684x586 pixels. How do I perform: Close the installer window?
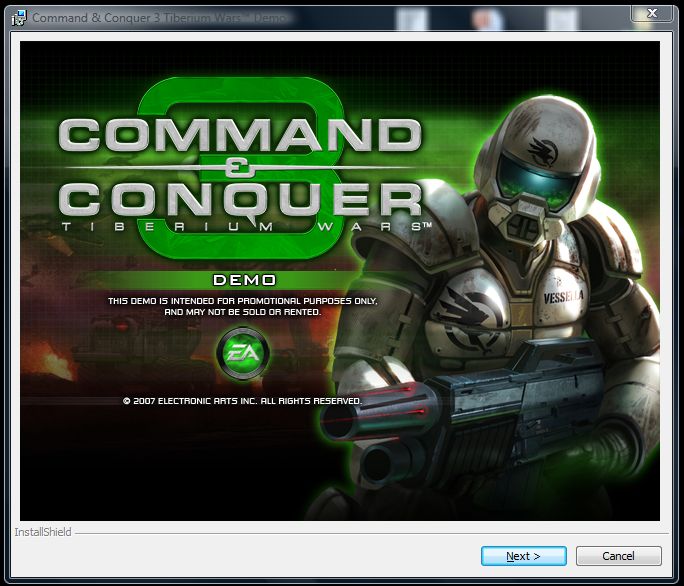[x=652, y=13]
